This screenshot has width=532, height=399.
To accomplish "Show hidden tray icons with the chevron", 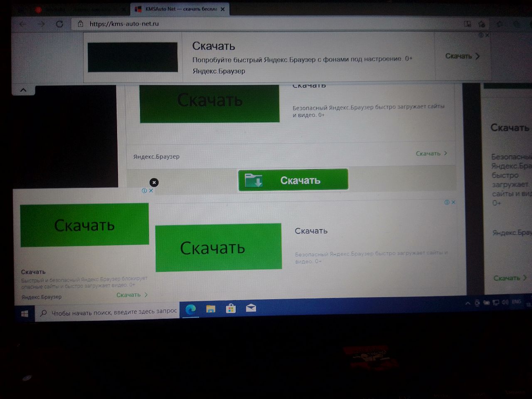I will coord(468,303).
